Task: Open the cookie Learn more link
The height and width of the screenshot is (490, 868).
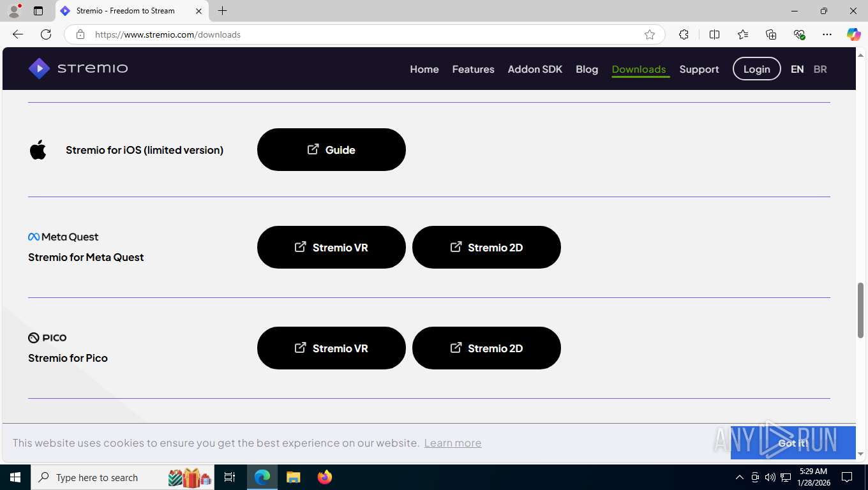Action: [x=453, y=443]
